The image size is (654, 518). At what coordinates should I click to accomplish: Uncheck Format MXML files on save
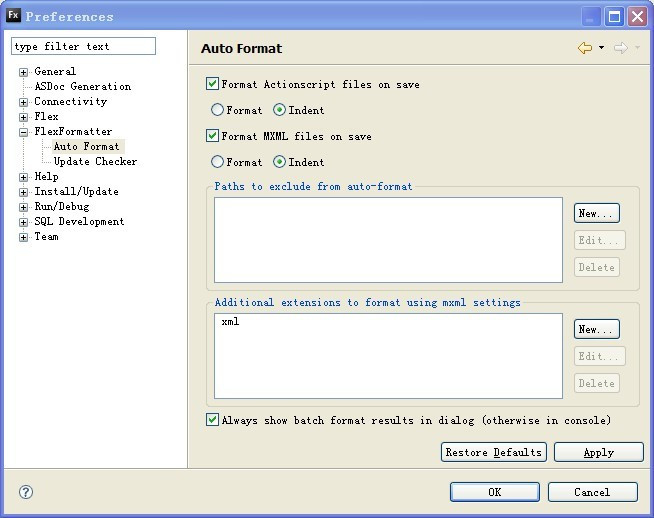(x=212, y=136)
